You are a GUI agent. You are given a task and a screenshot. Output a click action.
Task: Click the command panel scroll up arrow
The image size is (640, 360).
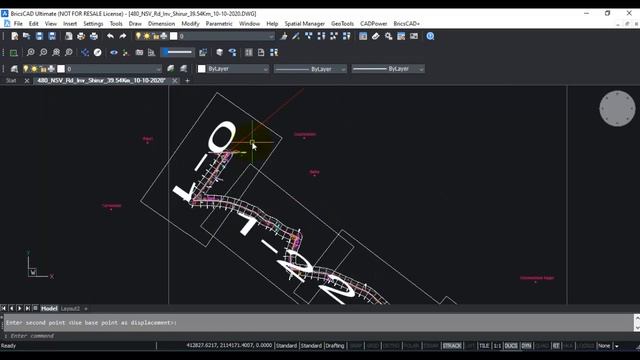coord(637,317)
